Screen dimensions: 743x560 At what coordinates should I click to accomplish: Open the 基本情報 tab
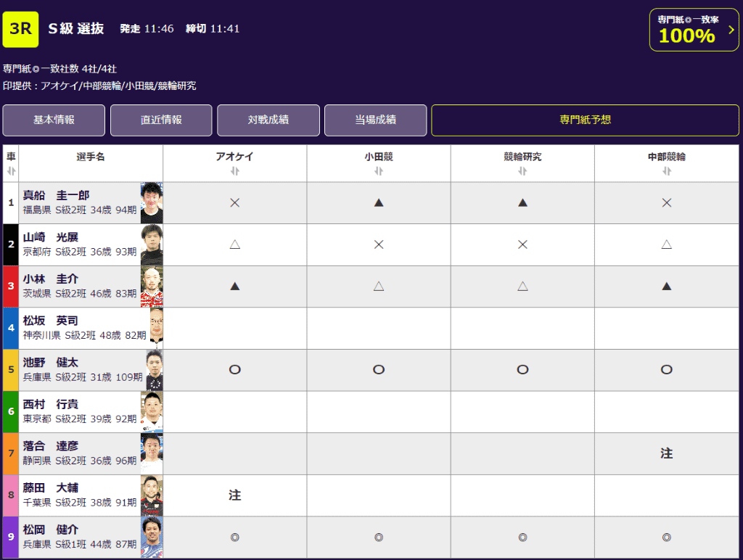click(x=54, y=120)
